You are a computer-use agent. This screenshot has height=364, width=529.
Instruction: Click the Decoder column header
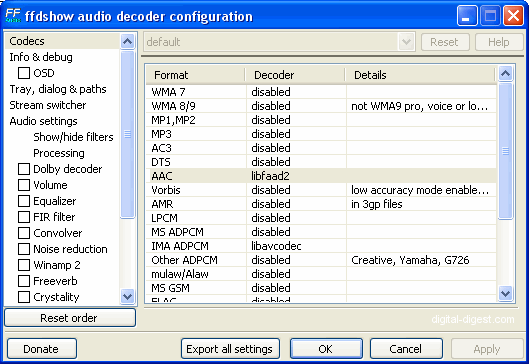[295, 75]
